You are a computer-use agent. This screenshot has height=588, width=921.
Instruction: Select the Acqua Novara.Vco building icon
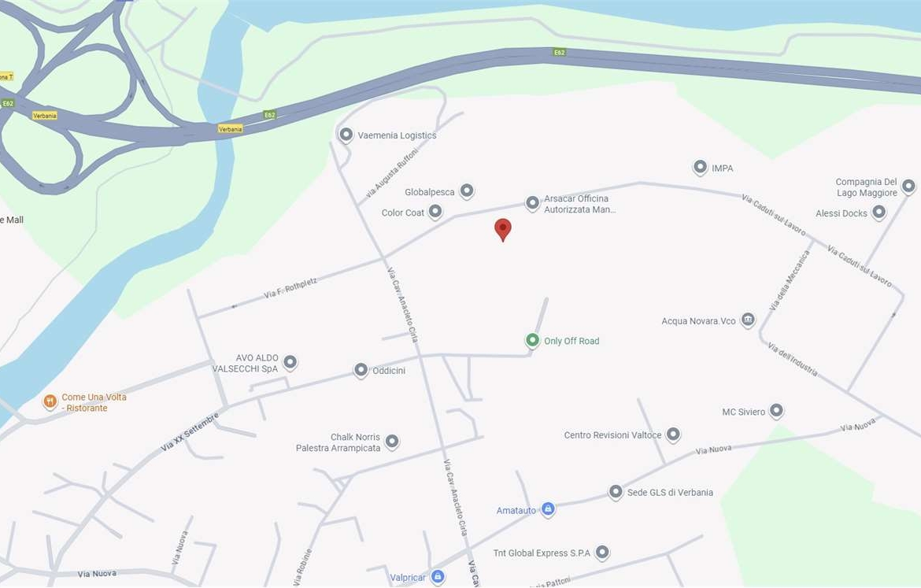[748, 320]
